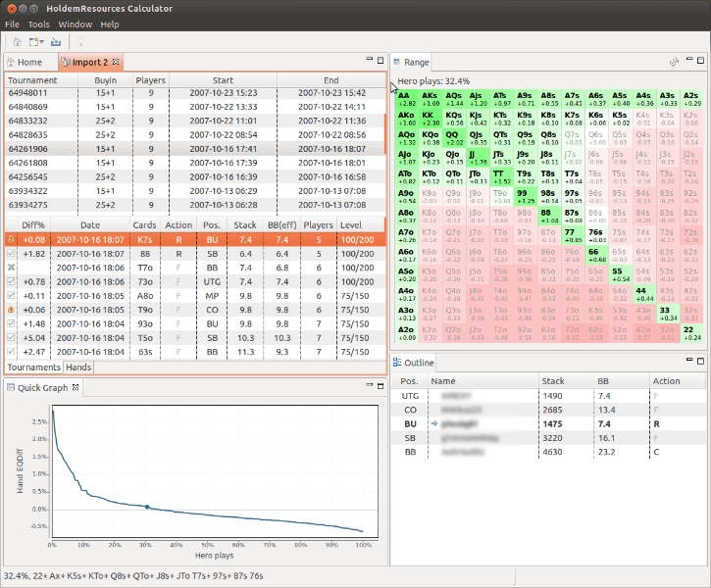Click the check icon on the A8o row

pyautogui.click(x=12, y=296)
